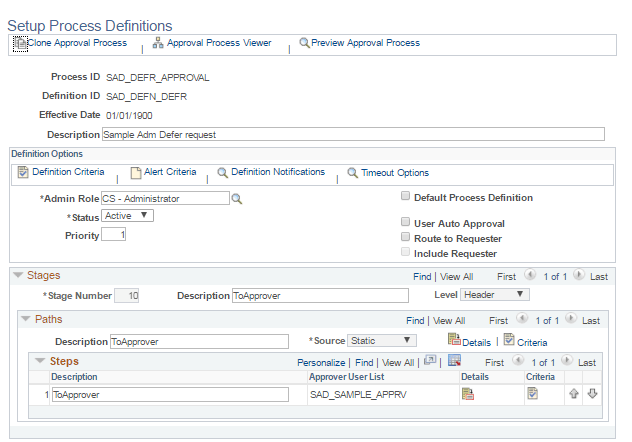The width and height of the screenshot is (632, 442).
Task: Click the Paths Description field
Action: (200, 341)
